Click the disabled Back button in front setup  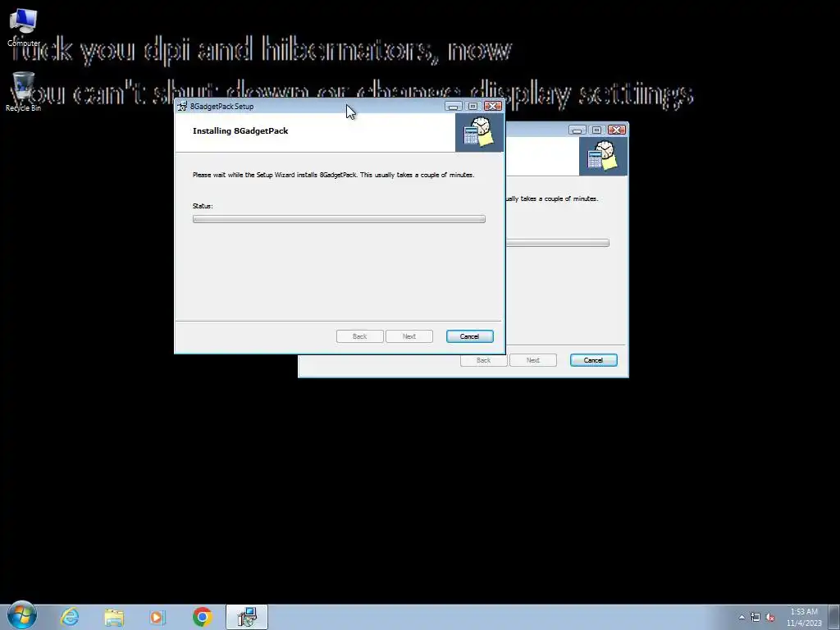click(x=360, y=336)
